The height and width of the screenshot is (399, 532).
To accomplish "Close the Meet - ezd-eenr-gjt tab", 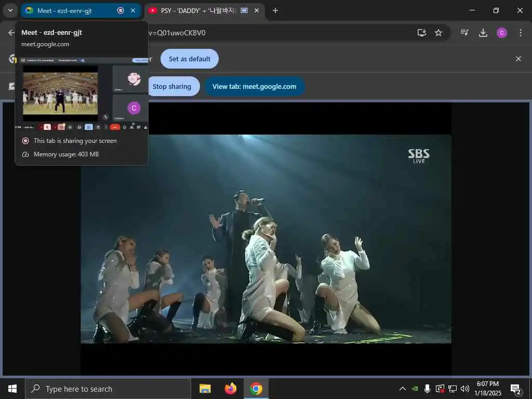I will [133, 10].
